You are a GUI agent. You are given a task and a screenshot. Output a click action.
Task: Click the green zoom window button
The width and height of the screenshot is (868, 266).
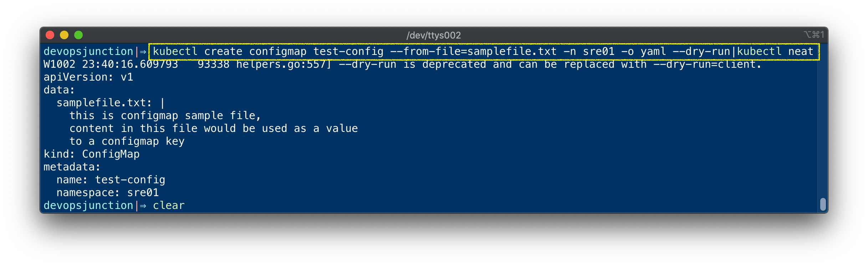point(78,35)
